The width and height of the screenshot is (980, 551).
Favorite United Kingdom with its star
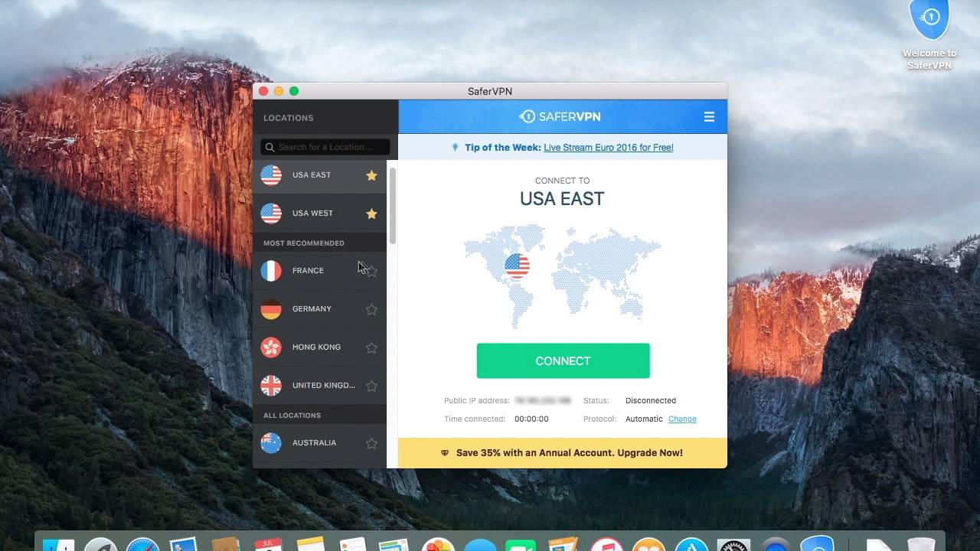click(371, 386)
